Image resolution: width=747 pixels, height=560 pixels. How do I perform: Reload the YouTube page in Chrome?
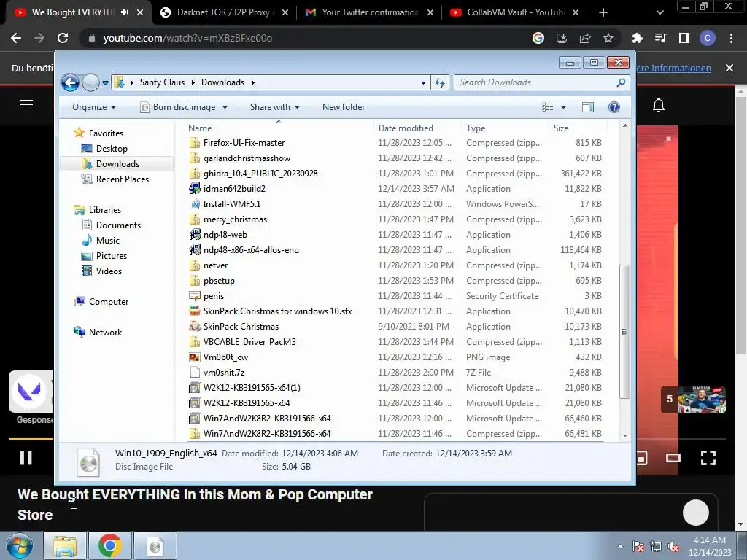(63, 38)
